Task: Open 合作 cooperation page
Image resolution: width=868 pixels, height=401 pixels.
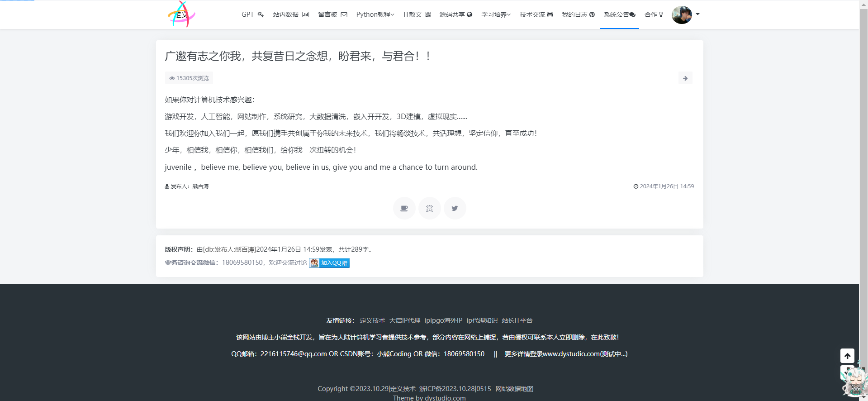Action: pos(654,14)
